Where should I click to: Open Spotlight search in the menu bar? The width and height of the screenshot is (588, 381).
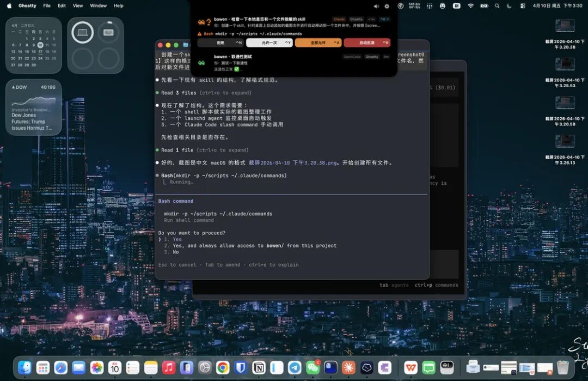pos(497,5)
